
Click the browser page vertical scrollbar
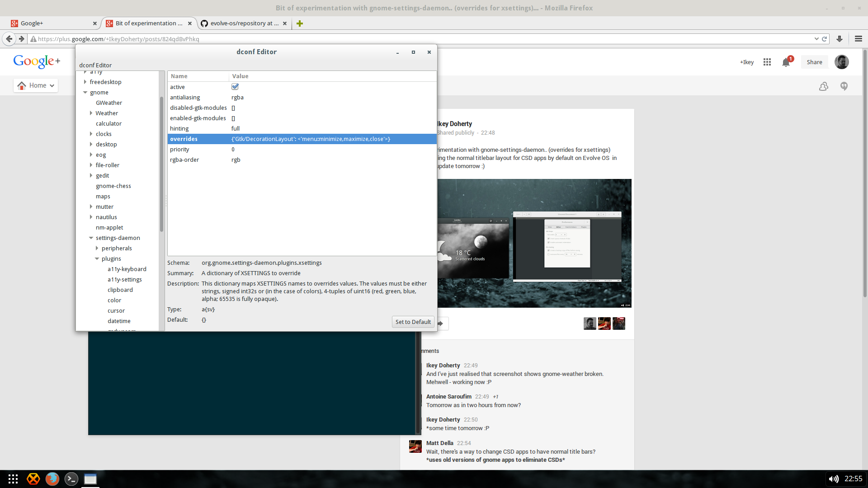[865, 174]
